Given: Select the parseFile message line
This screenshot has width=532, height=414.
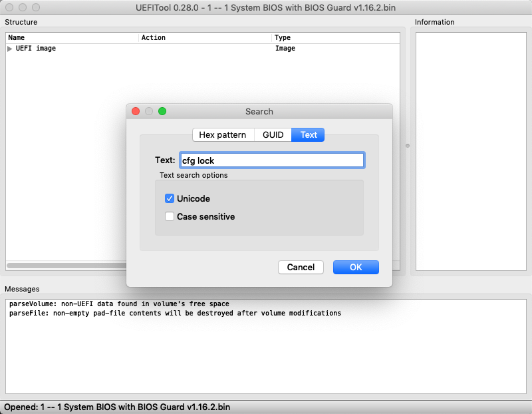Looking at the screenshot, I should click(174, 313).
